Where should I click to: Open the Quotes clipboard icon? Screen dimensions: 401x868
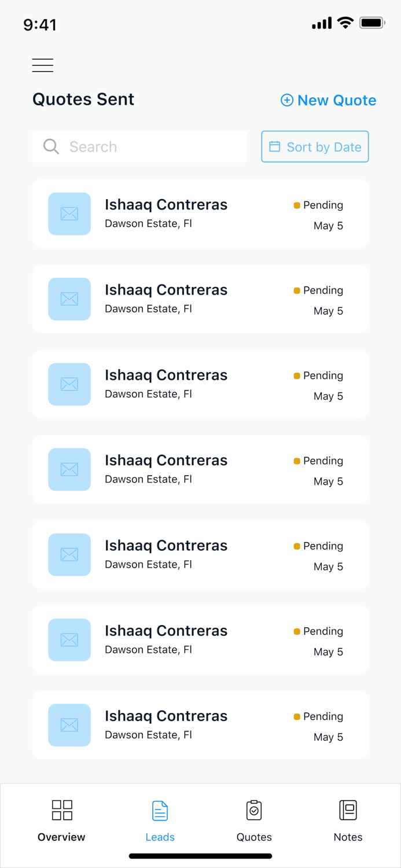pos(254,810)
